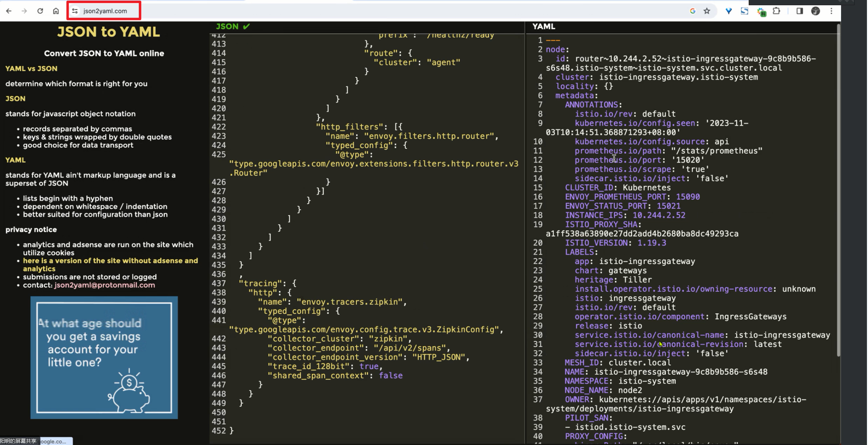The image size is (868, 445).
Task: Click the YAML ANNOTATIONS: line
Action: (x=594, y=105)
